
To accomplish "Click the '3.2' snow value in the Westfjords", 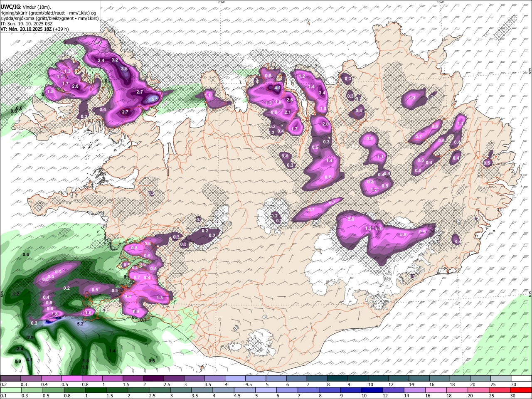I will point(115,60).
